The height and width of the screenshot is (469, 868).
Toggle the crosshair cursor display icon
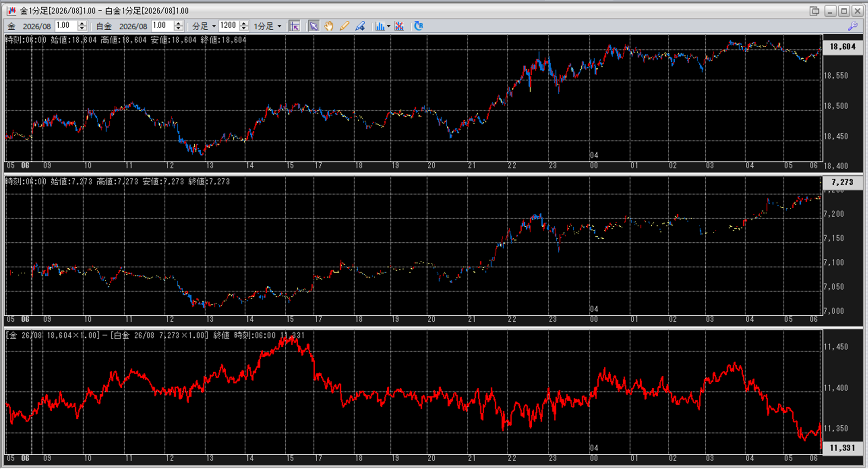(294, 26)
